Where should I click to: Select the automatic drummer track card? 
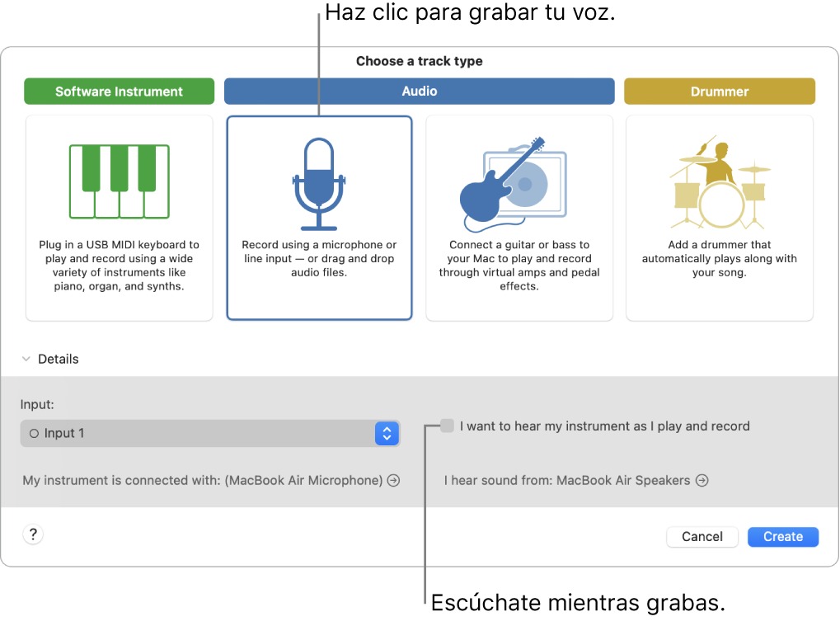coord(719,217)
